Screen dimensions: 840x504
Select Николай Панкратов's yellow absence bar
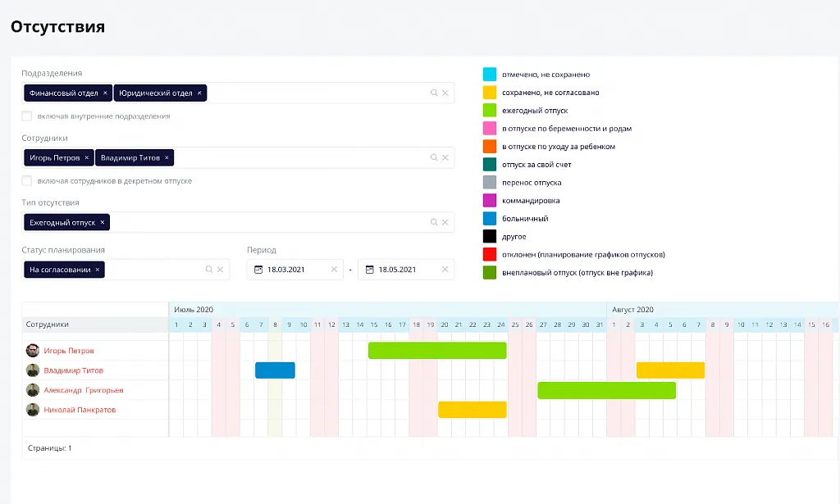coord(472,410)
